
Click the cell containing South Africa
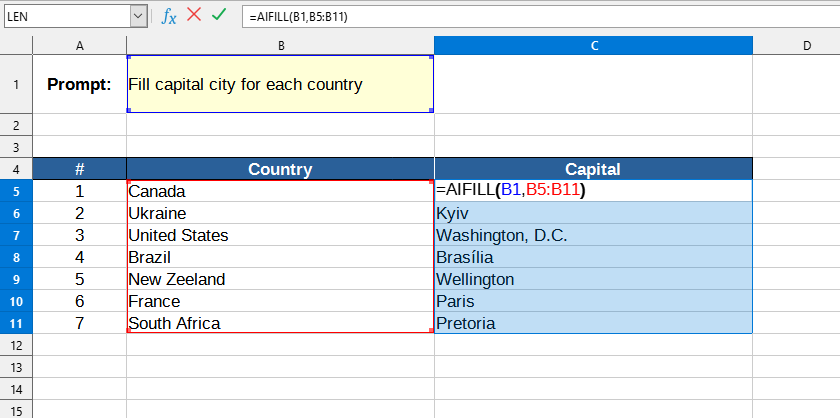[x=280, y=323]
